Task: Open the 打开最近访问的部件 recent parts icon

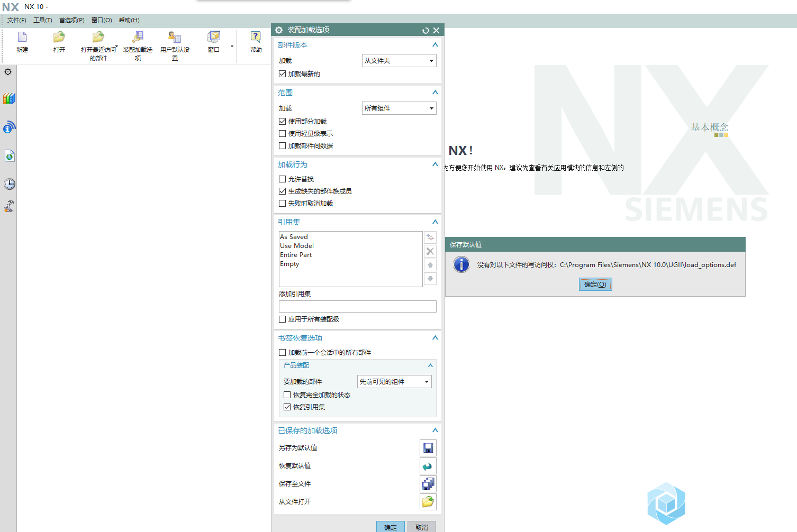Action: (98, 37)
